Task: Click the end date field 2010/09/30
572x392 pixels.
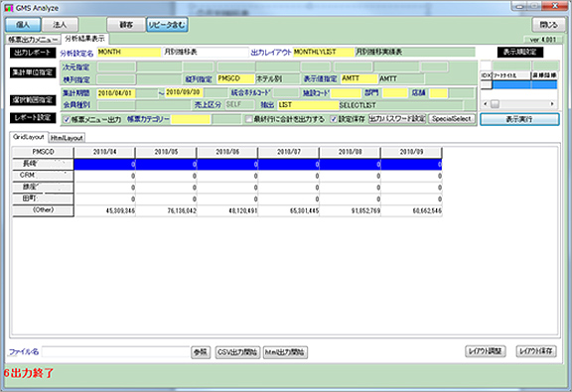Action: click(x=184, y=92)
